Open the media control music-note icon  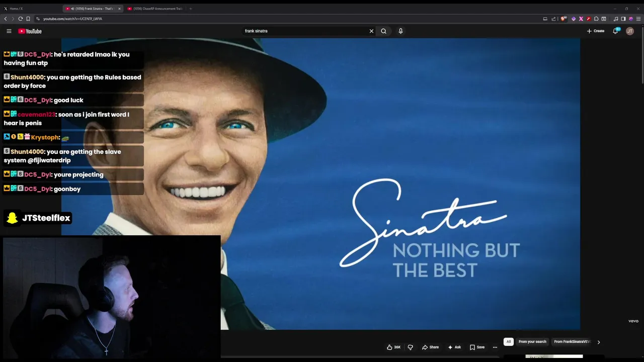(x=616, y=19)
